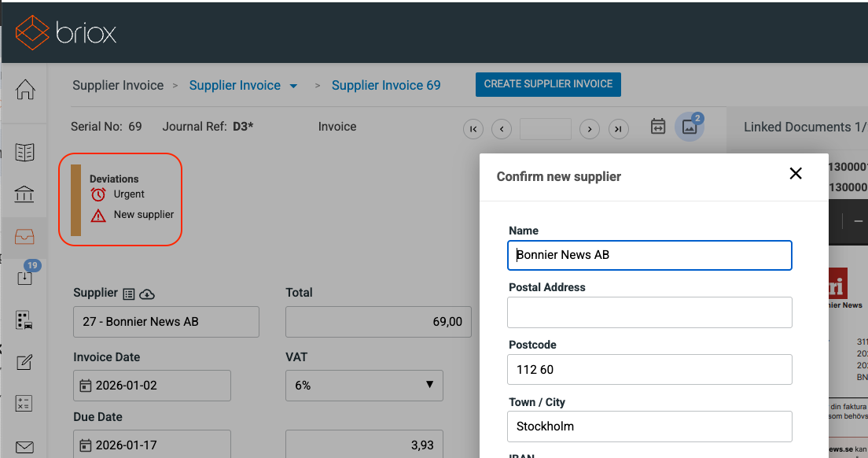Open the envelope mail sidebar icon
Image resolution: width=868 pixels, height=458 pixels.
[x=24, y=447]
